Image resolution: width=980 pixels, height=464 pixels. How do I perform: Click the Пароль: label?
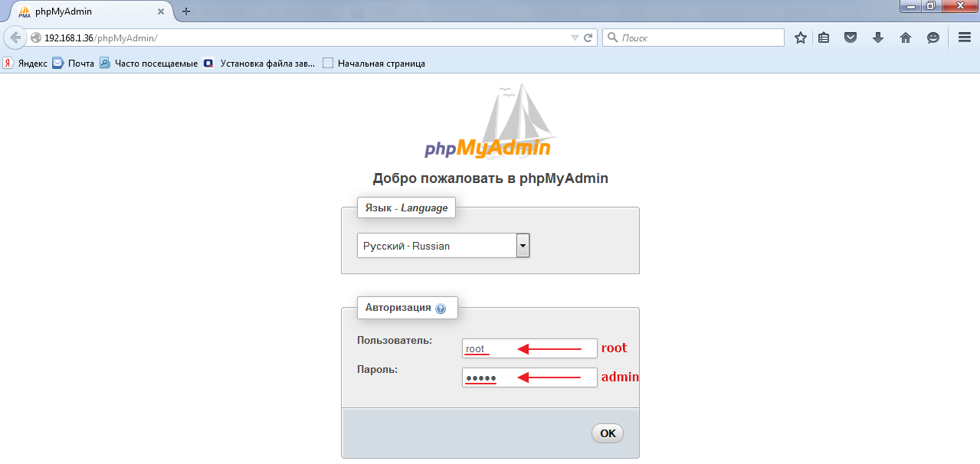click(378, 369)
